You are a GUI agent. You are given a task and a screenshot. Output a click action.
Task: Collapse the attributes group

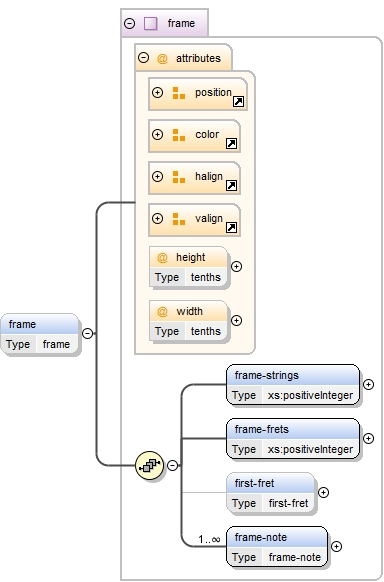point(144,58)
